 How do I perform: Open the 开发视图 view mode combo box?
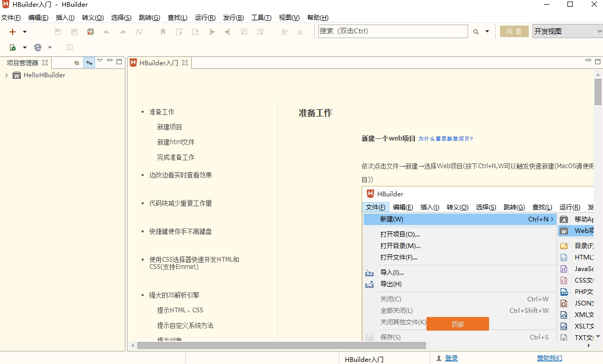click(x=567, y=31)
